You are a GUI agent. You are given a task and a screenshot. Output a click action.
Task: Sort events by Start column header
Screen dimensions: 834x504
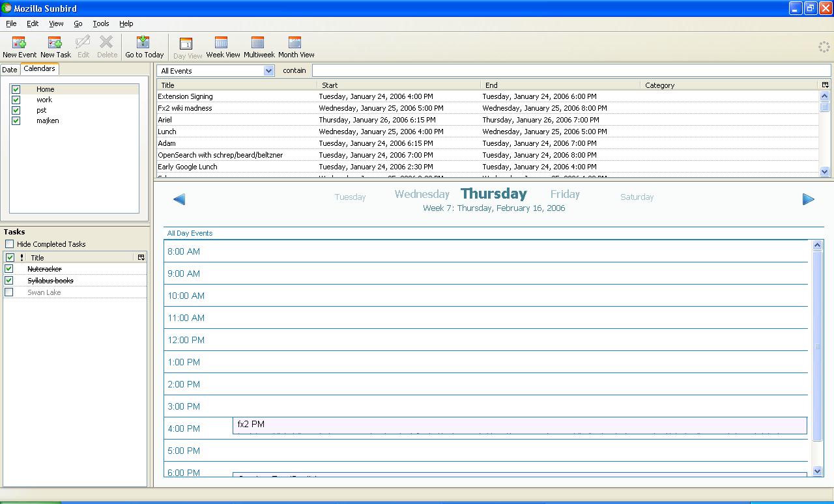(x=398, y=85)
